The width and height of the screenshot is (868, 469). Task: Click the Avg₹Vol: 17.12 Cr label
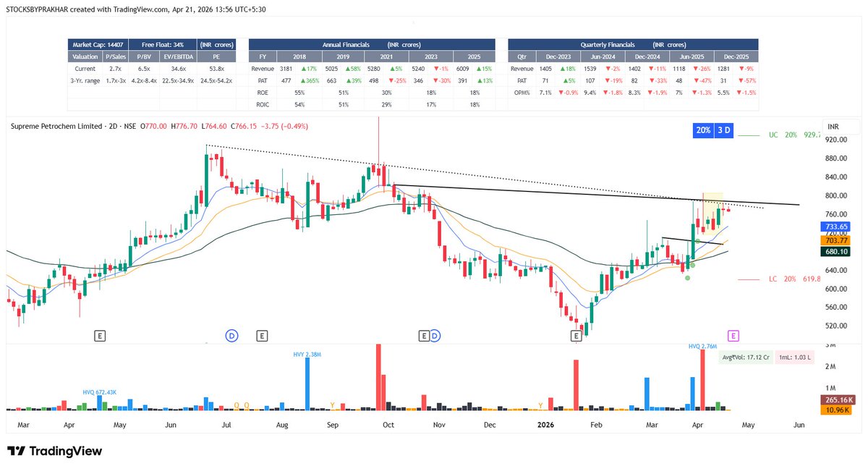click(745, 358)
